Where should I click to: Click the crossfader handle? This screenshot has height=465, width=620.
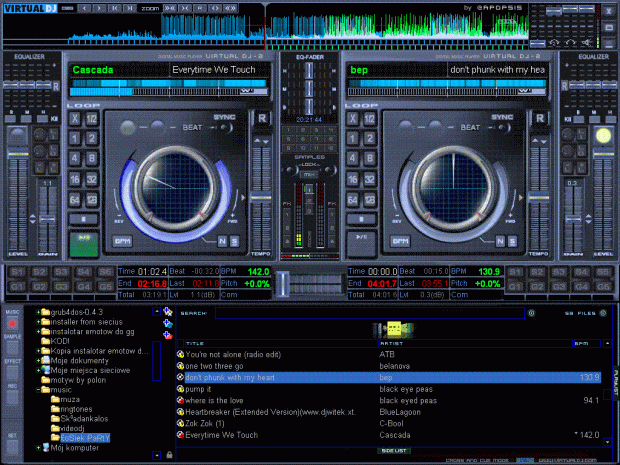282,284
